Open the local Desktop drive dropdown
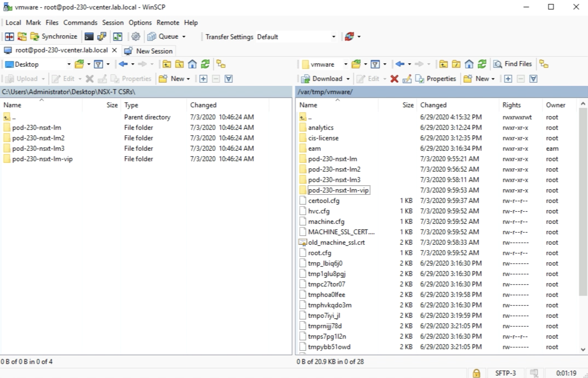The image size is (588, 378). click(x=69, y=64)
